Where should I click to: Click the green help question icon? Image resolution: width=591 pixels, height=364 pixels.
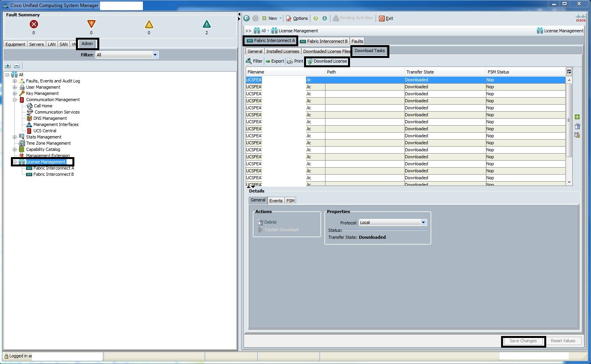coord(316,18)
